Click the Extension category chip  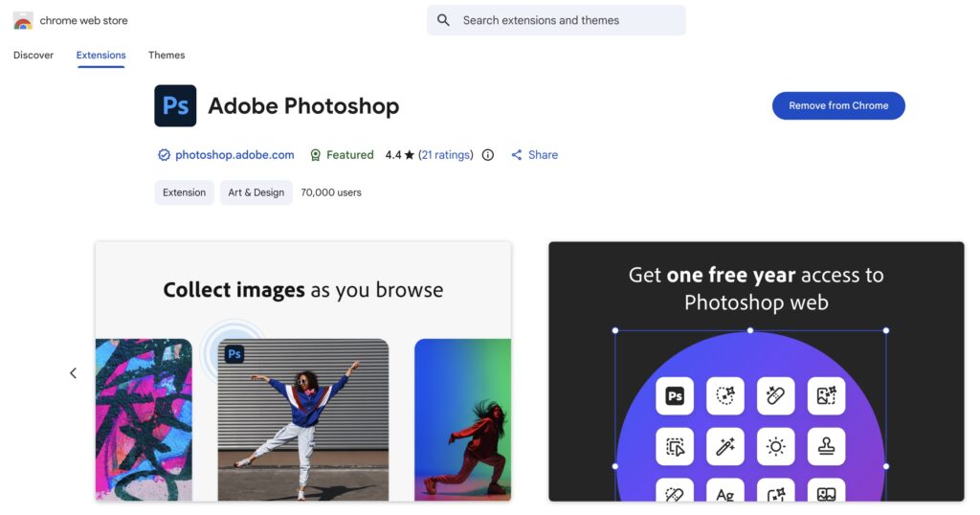184,192
